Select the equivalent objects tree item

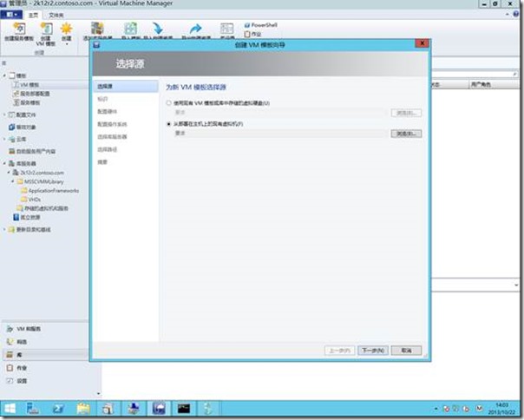pos(22,127)
